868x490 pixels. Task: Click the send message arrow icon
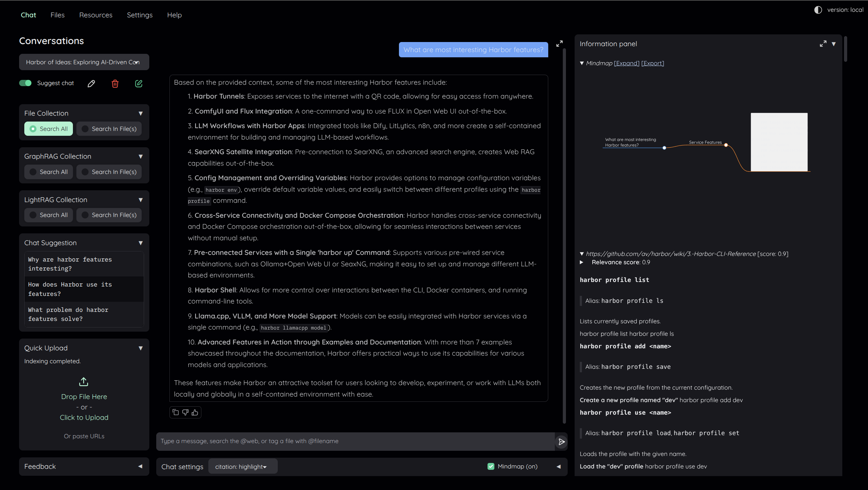coord(561,441)
